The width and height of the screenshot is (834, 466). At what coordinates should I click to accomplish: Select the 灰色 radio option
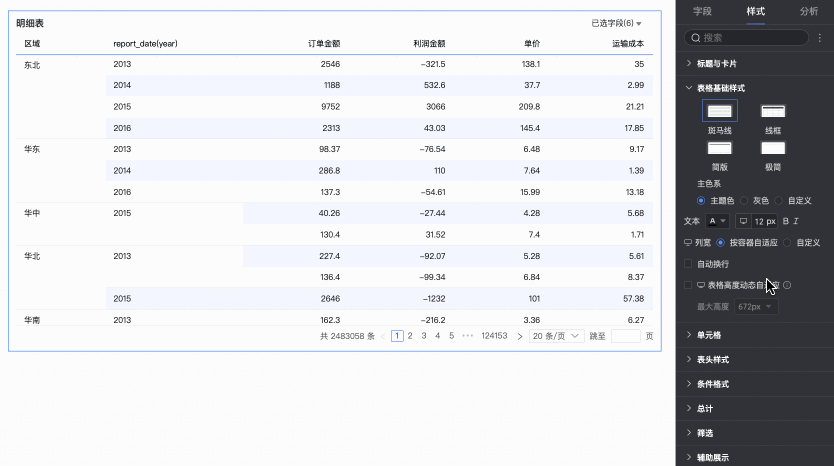point(744,201)
